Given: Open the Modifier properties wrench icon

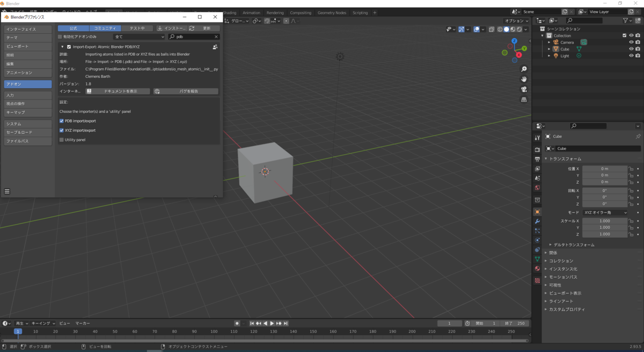Looking at the screenshot, I should [x=537, y=221].
